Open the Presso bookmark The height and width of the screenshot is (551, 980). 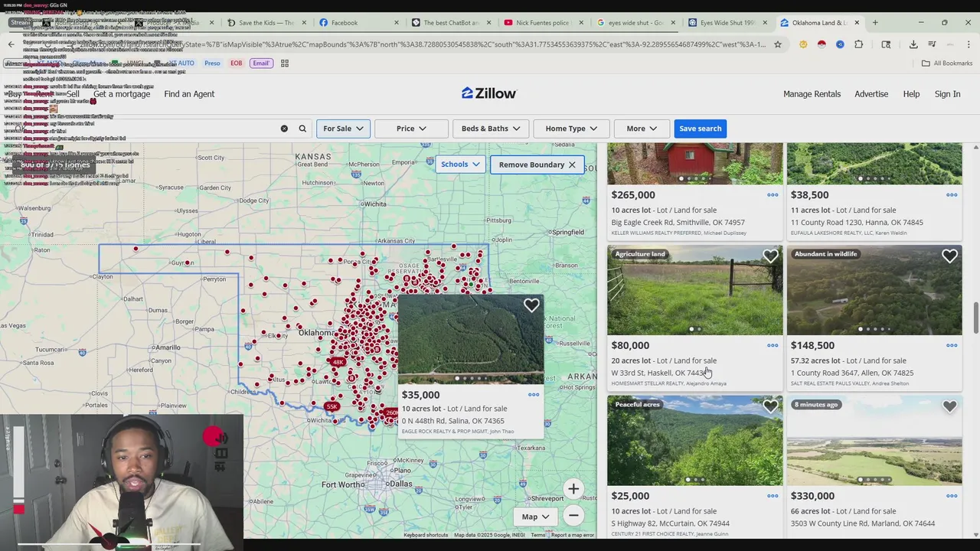click(212, 63)
